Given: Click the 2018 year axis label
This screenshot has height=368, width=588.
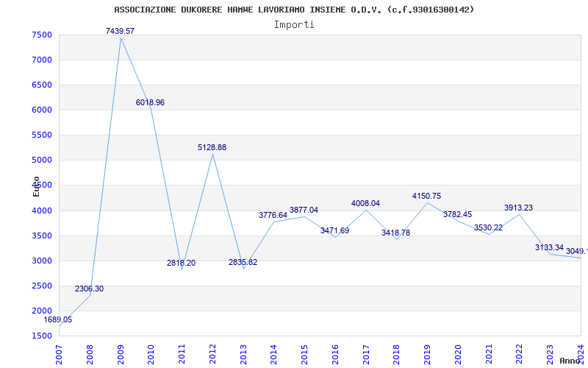Looking at the screenshot, I should (x=397, y=355).
